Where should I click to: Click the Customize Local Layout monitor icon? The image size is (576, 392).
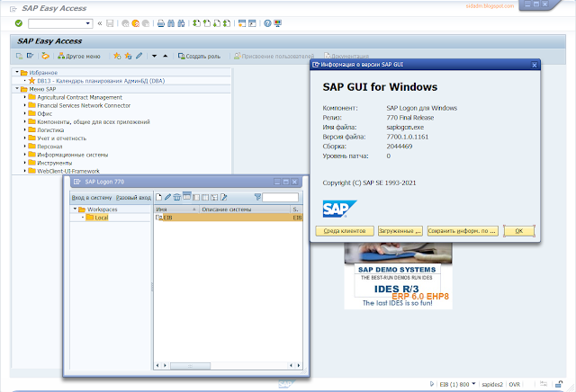(x=278, y=23)
